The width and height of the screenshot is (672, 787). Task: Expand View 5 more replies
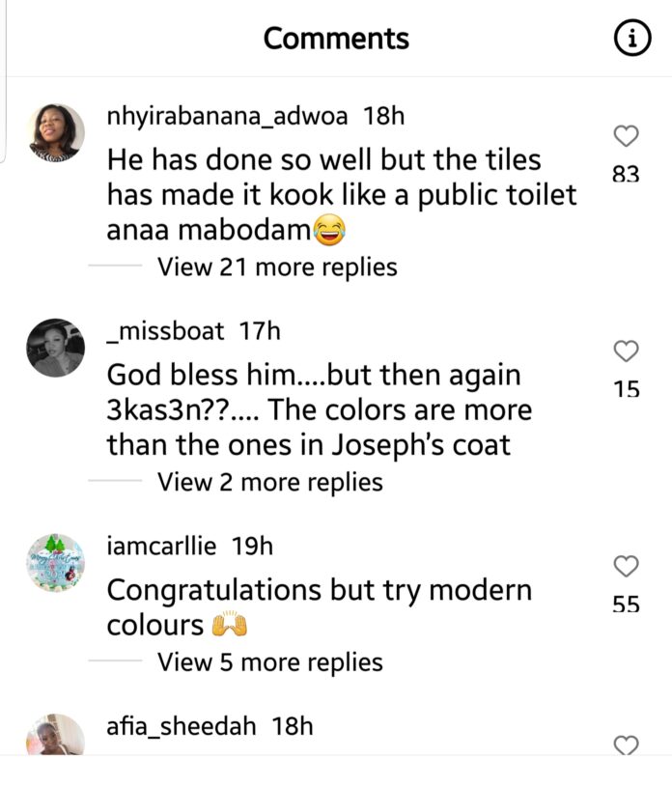coord(270,661)
